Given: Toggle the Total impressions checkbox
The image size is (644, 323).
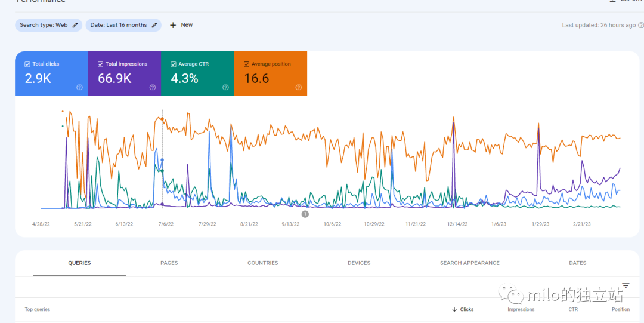Looking at the screenshot, I should point(100,64).
